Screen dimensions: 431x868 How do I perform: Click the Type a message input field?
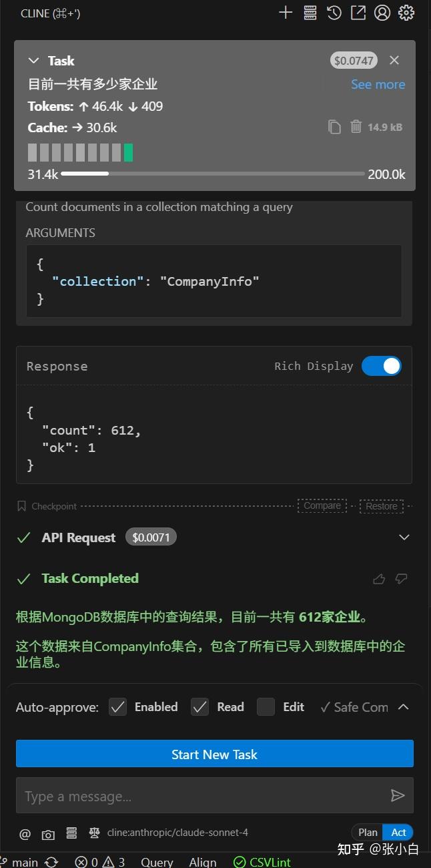(x=200, y=796)
